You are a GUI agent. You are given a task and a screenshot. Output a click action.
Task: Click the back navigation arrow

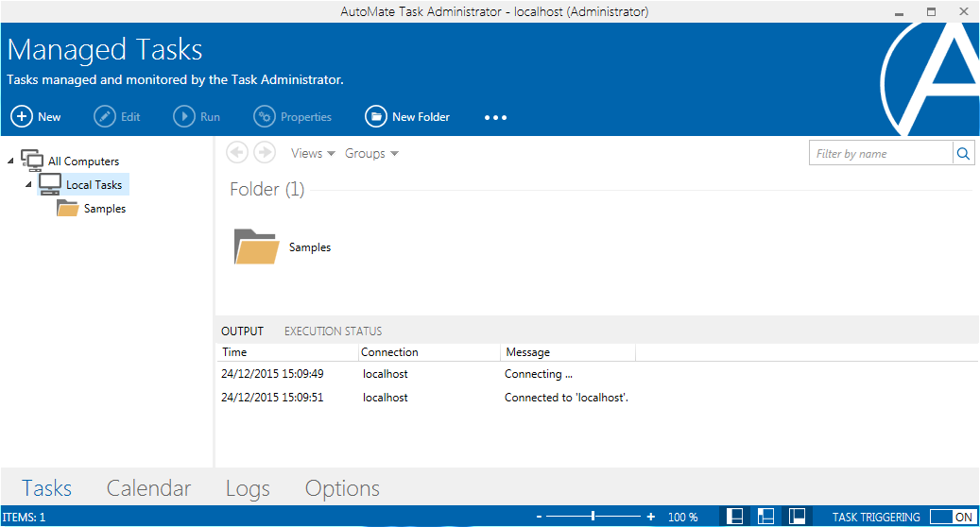point(237,152)
